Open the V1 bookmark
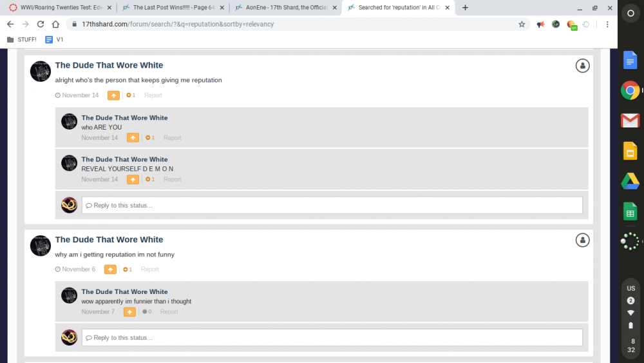 (x=54, y=39)
